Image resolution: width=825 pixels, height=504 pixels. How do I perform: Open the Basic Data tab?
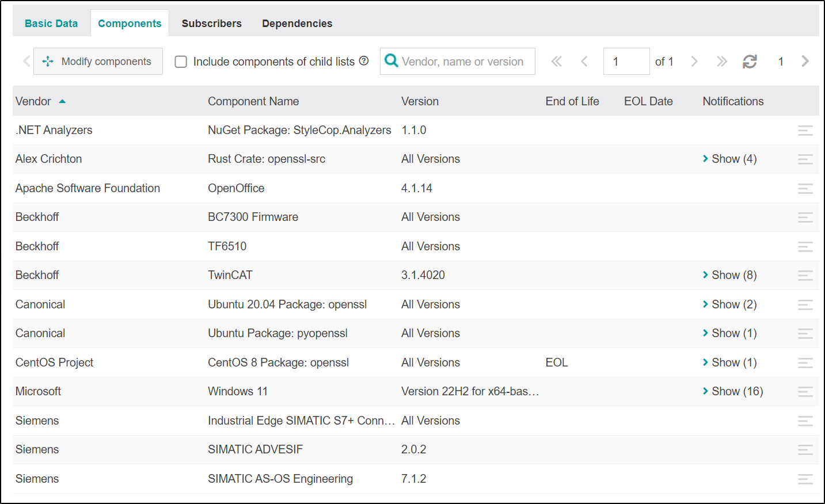(51, 24)
